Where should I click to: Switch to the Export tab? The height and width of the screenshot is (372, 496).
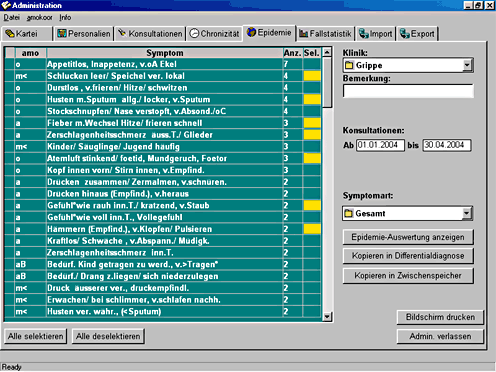point(417,34)
